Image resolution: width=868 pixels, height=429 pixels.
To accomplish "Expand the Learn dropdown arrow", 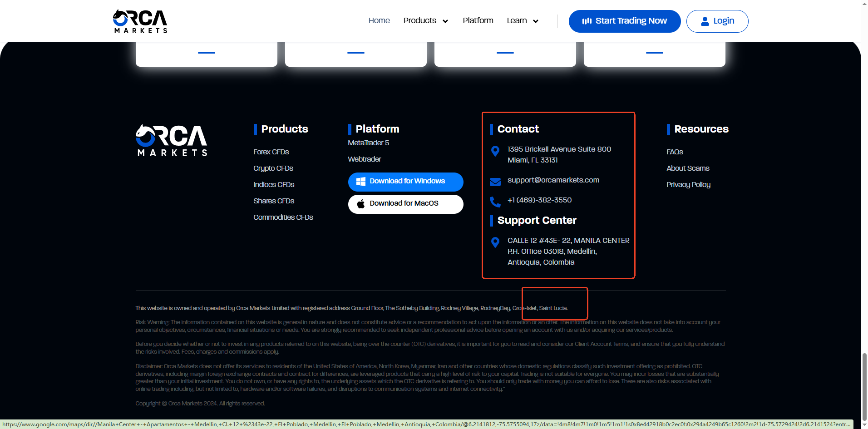I will (536, 21).
